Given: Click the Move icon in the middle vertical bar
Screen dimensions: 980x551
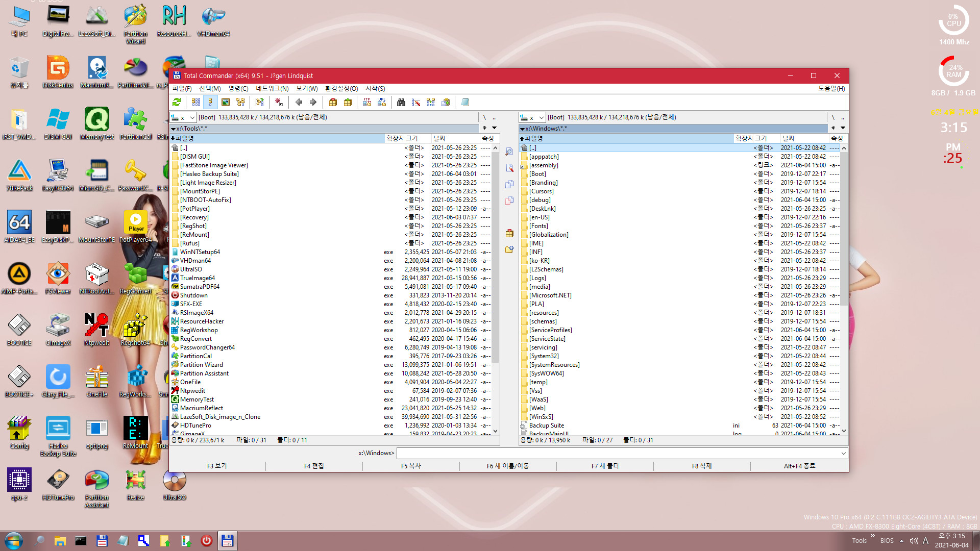Looking at the screenshot, I should click(509, 201).
